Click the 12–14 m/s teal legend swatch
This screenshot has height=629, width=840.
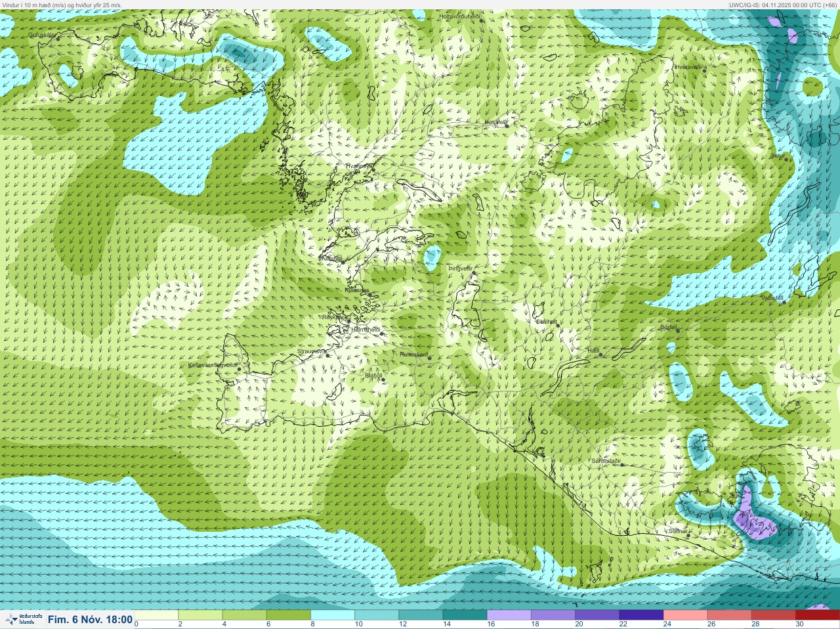(x=421, y=615)
